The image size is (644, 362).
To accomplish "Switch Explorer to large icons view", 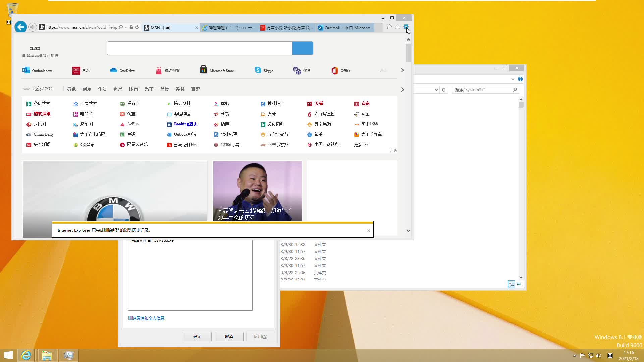I will tap(519, 284).
